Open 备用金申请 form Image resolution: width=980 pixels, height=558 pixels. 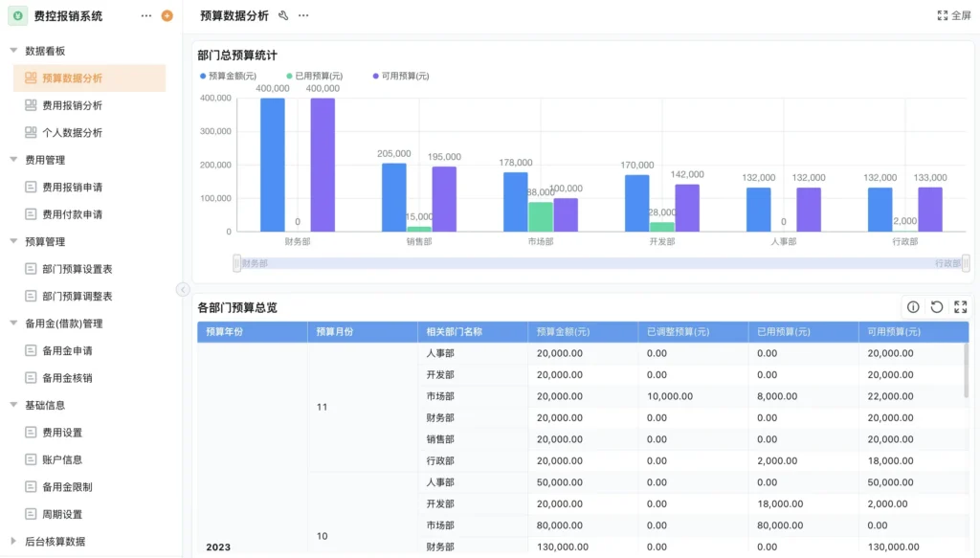pyautogui.click(x=67, y=351)
